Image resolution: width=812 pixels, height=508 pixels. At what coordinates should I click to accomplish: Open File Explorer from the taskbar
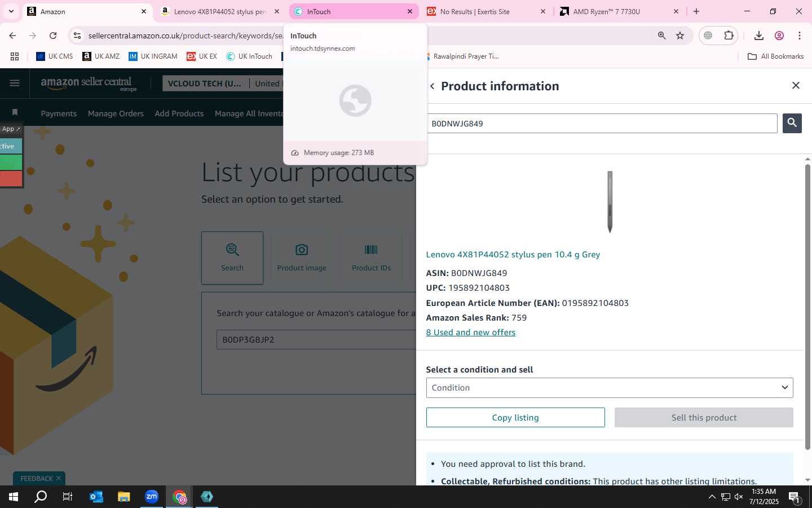point(124,497)
